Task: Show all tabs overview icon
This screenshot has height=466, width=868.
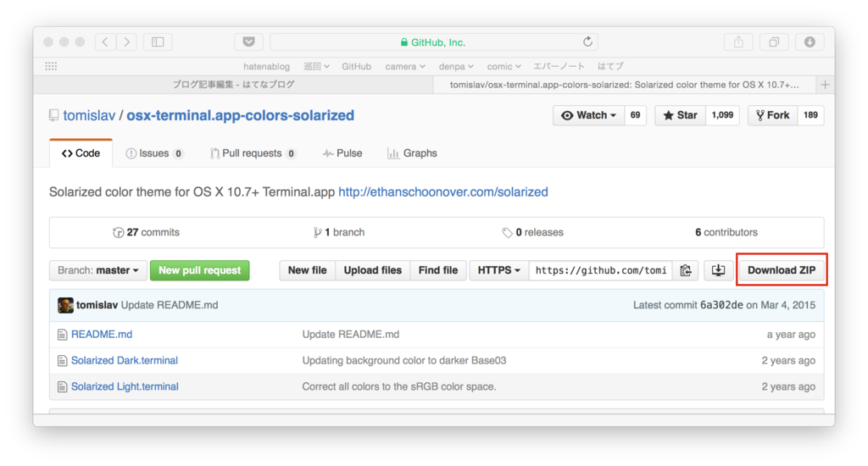Action: [774, 42]
